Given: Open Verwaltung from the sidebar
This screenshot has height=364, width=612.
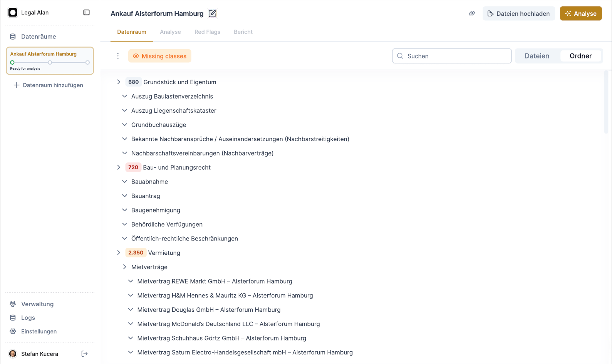Looking at the screenshot, I should (x=37, y=304).
